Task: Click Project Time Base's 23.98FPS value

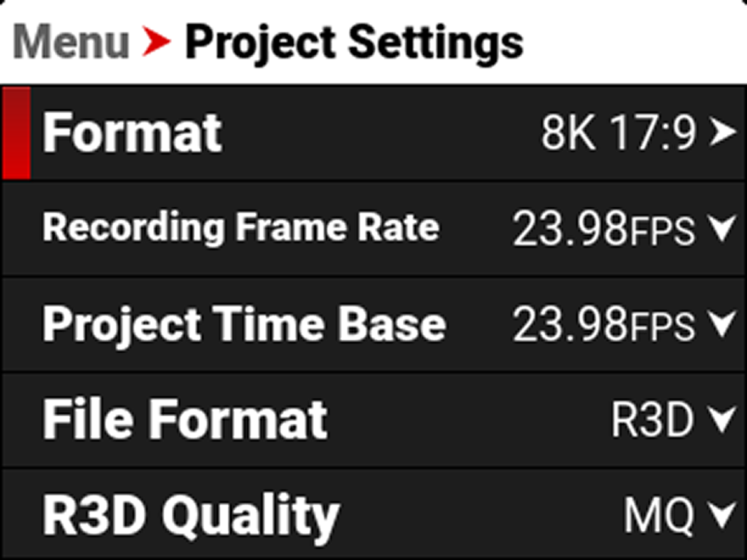Action: [603, 325]
